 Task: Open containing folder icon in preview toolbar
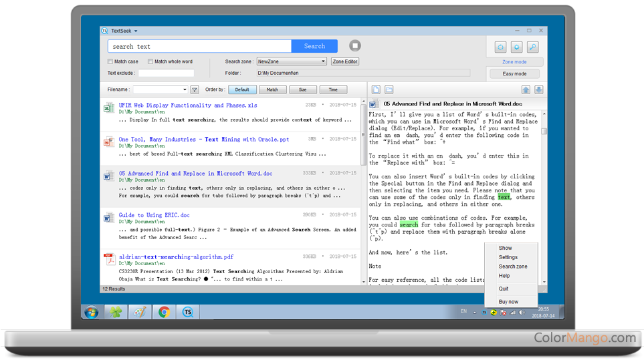[389, 89]
